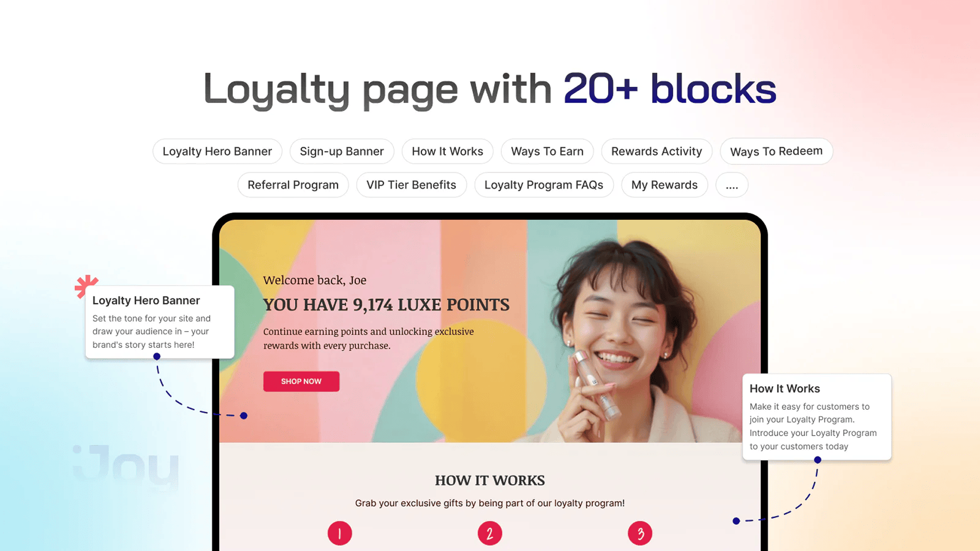Click the number 3 step circle

pyautogui.click(x=640, y=533)
